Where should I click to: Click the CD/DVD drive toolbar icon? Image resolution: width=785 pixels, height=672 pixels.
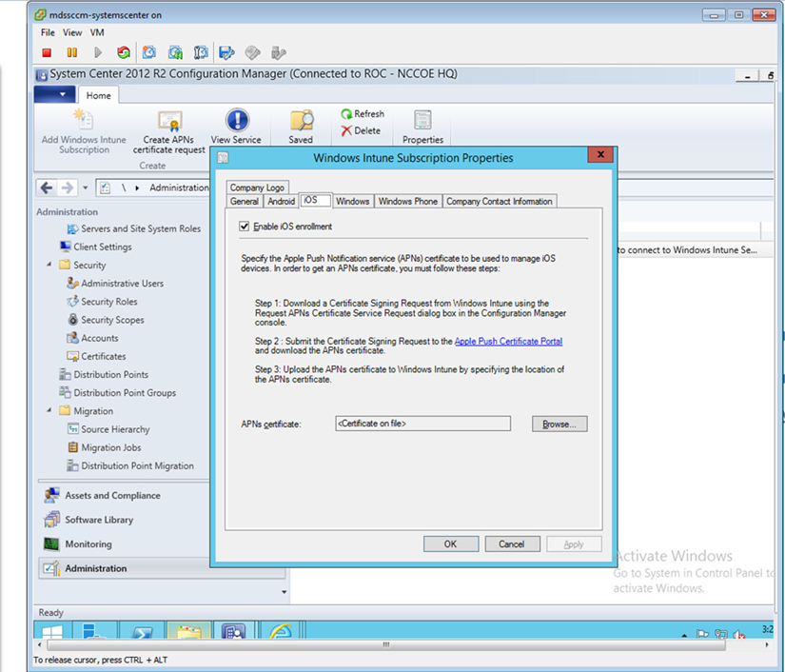253,52
